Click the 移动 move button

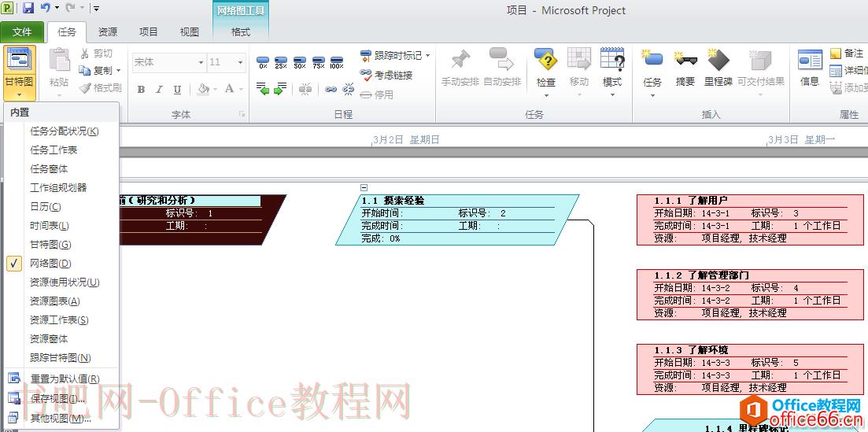579,72
